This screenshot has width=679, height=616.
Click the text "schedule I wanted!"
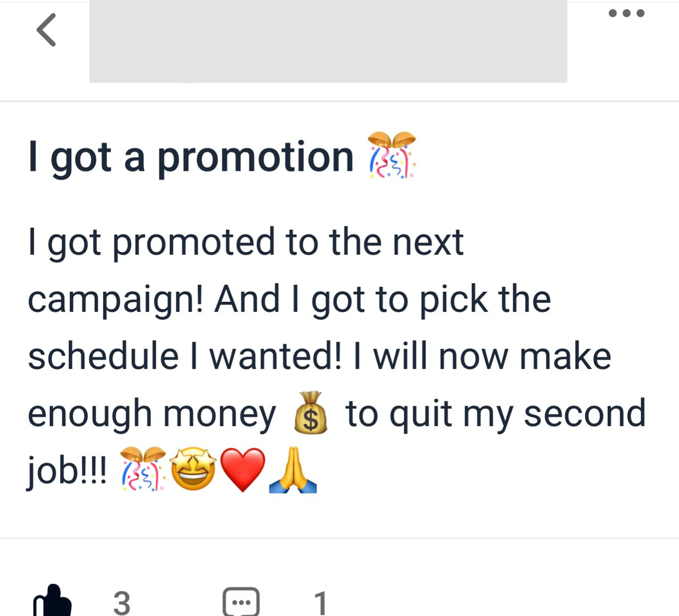click(x=185, y=357)
